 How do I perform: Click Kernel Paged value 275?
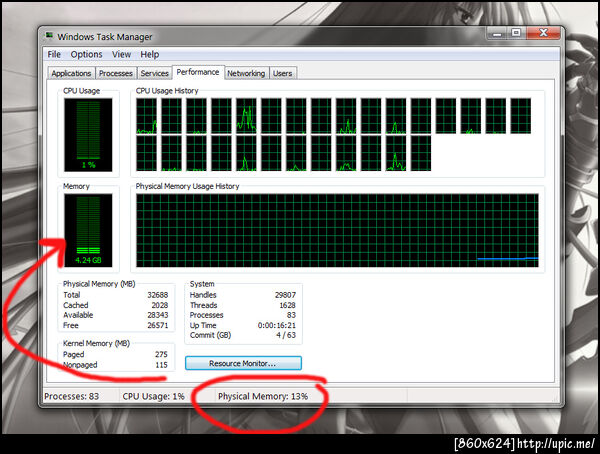tap(161, 354)
